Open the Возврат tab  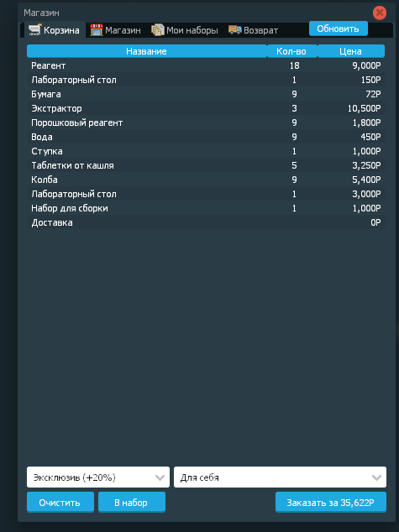pos(254,30)
